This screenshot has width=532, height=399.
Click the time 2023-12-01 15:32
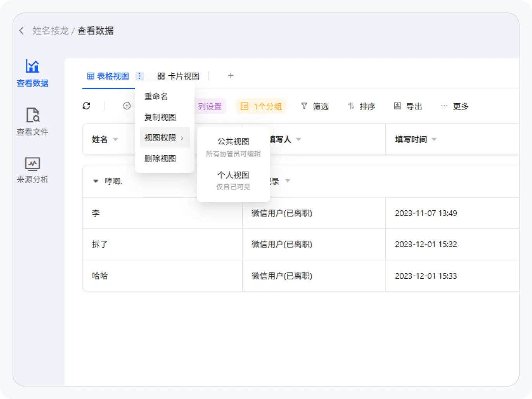coord(426,244)
